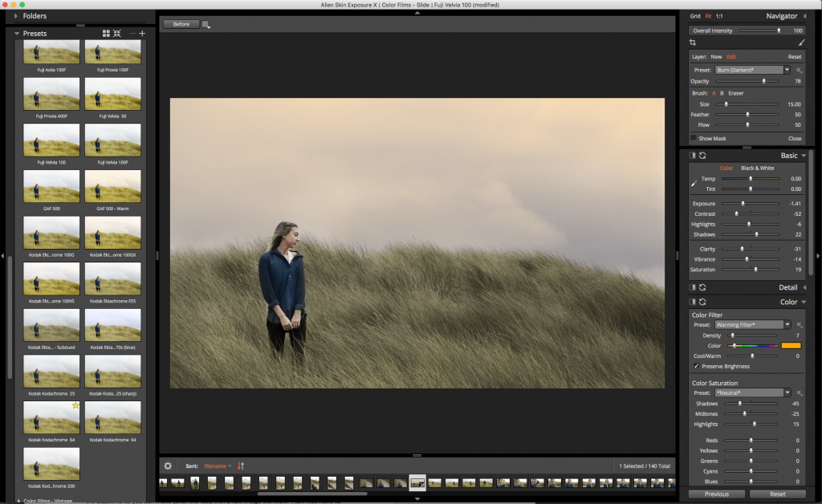Click the orange Color Filter swatch
The width and height of the screenshot is (822, 504).
coord(791,345)
